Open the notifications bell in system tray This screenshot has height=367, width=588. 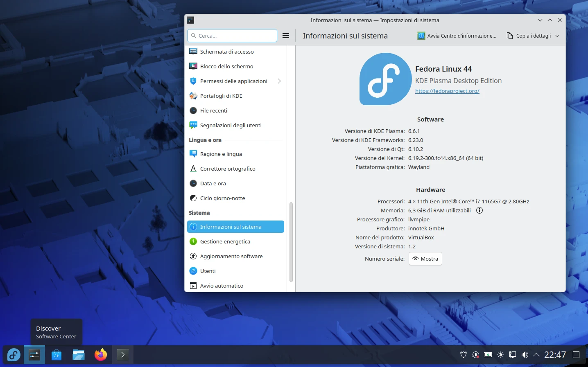463,355
